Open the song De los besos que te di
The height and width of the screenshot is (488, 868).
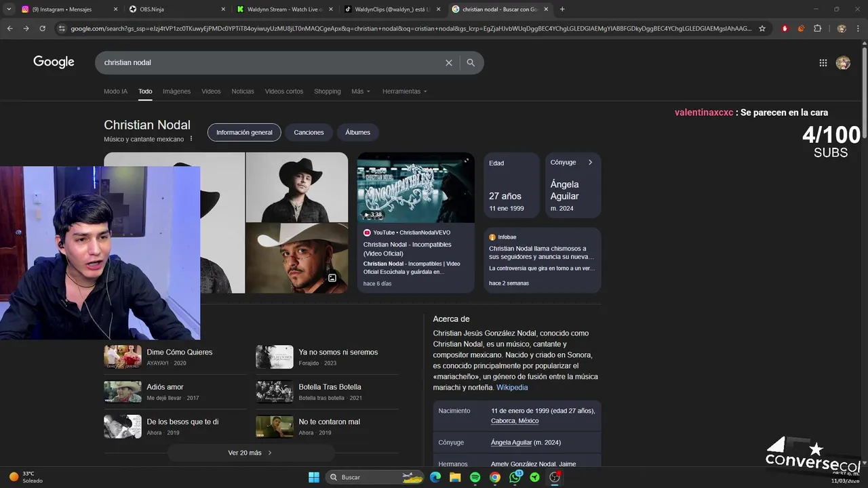[182, 422]
